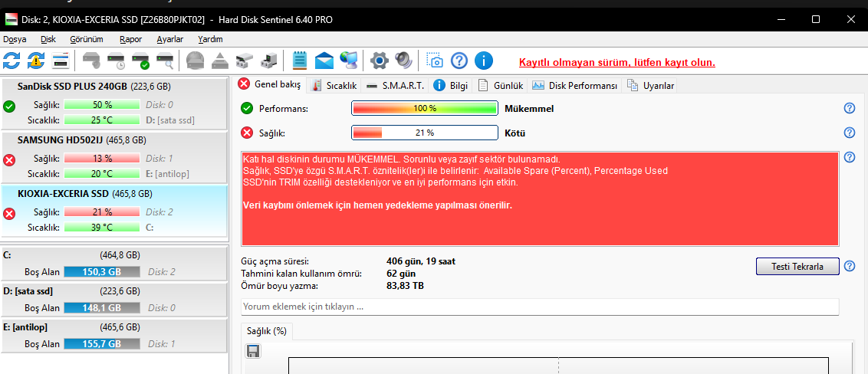The width and height of the screenshot is (868, 374).
Task: Switch to the Uyarılar tab
Action: (x=649, y=86)
